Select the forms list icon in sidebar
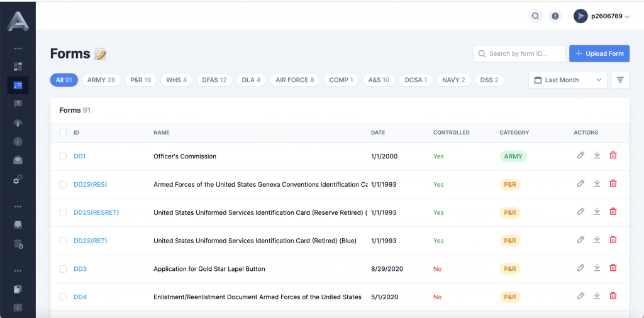The height and width of the screenshot is (318, 644). [18, 85]
